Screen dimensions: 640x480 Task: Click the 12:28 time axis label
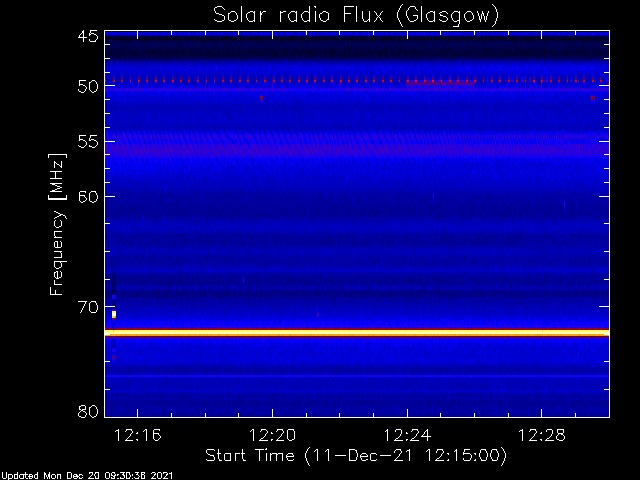(x=542, y=436)
